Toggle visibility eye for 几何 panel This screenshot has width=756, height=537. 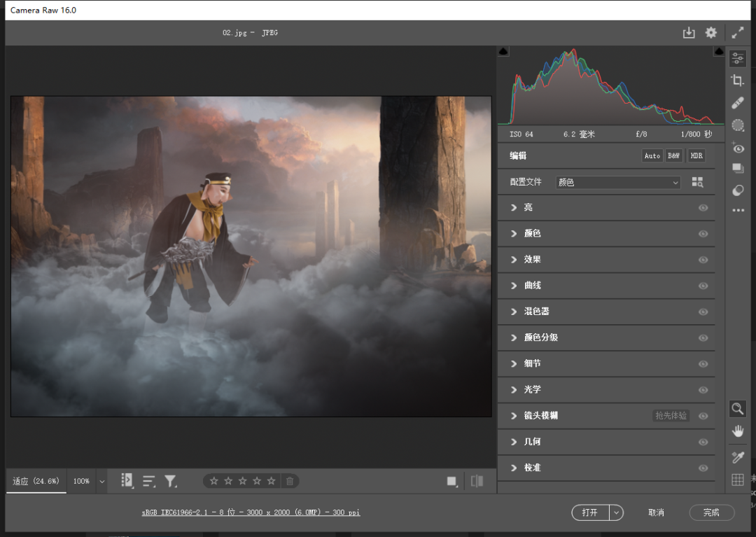click(x=703, y=442)
